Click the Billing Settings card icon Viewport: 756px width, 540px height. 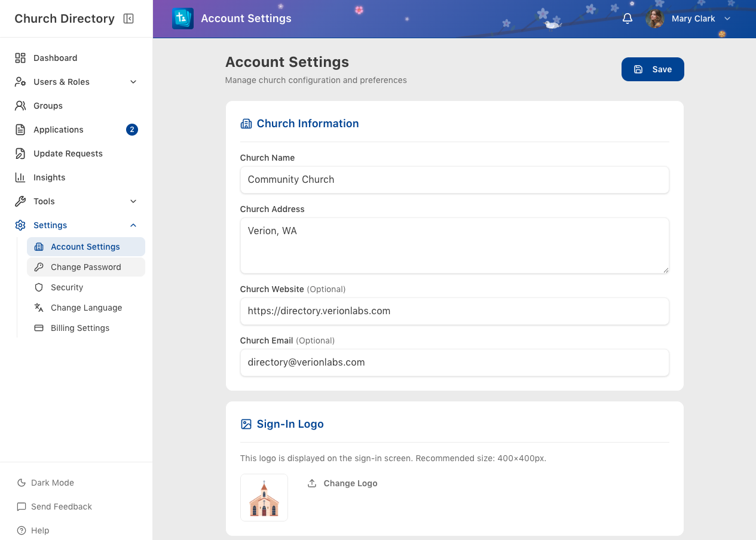pos(39,328)
